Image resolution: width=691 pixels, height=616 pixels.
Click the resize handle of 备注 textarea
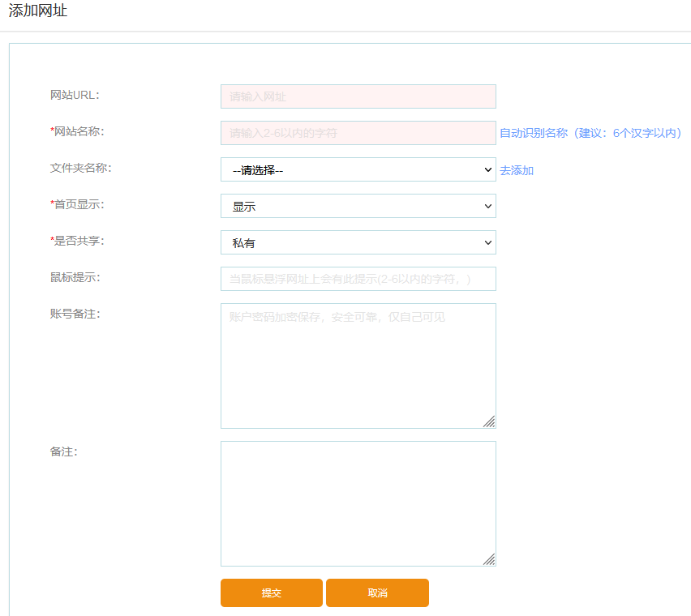pyautogui.click(x=490, y=559)
